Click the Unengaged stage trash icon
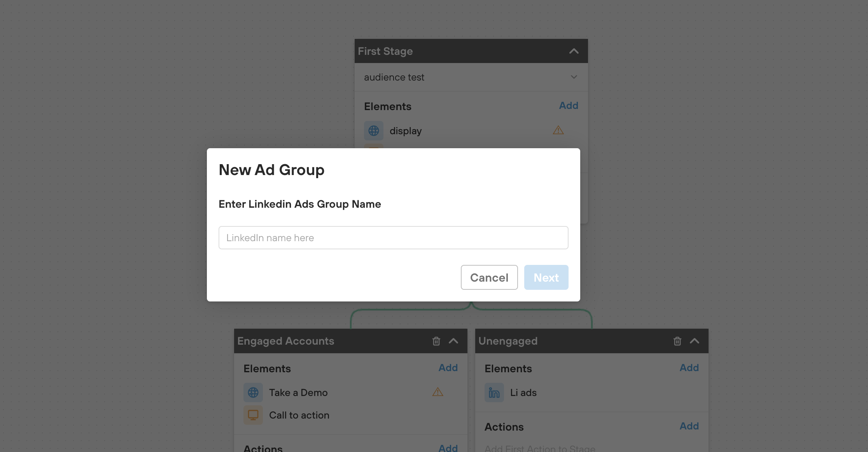The width and height of the screenshot is (868, 452). pyautogui.click(x=677, y=341)
